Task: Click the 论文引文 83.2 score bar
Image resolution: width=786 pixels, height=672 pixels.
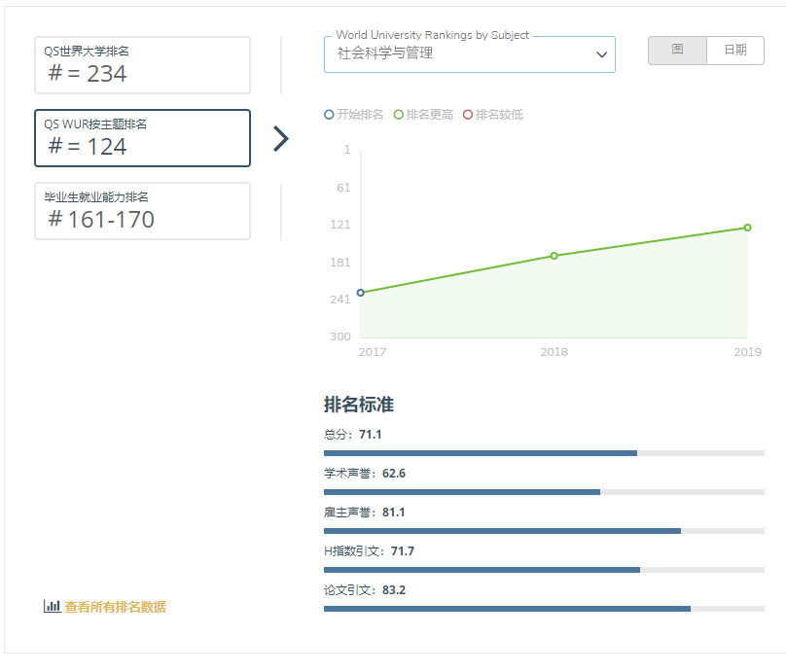Action: tap(544, 609)
